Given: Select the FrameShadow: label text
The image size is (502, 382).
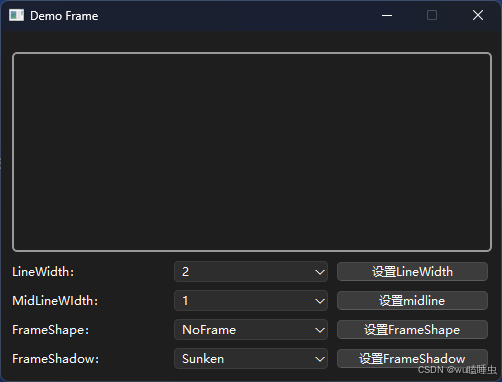Looking at the screenshot, I should pyautogui.click(x=55, y=359).
